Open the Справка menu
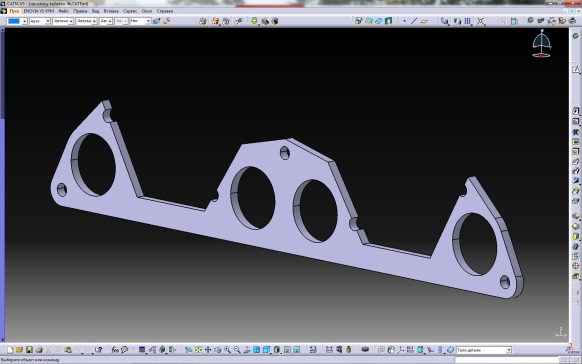This screenshot has height=364, width=582. click(x=165, y=11)
